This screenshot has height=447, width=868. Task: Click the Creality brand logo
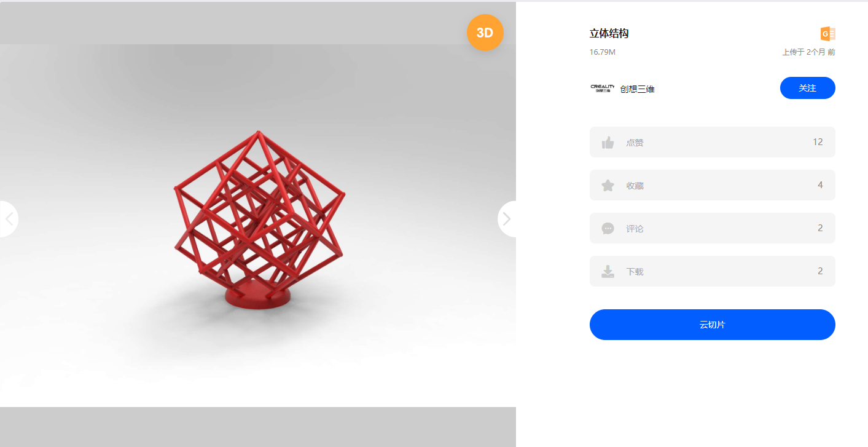point(602,89)
